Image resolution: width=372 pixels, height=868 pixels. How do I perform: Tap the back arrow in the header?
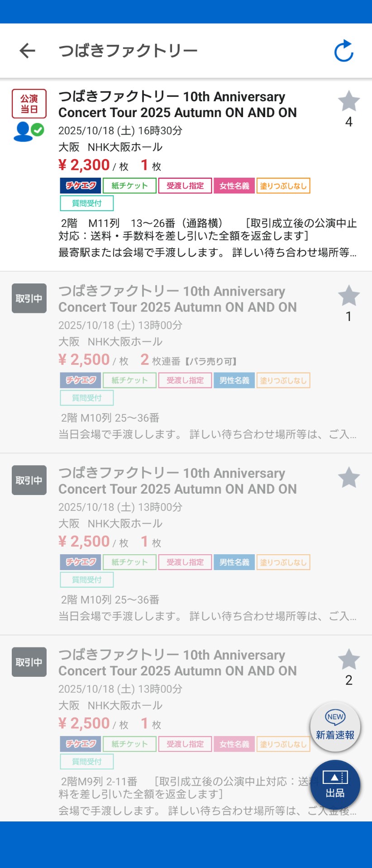pos(28,51)
